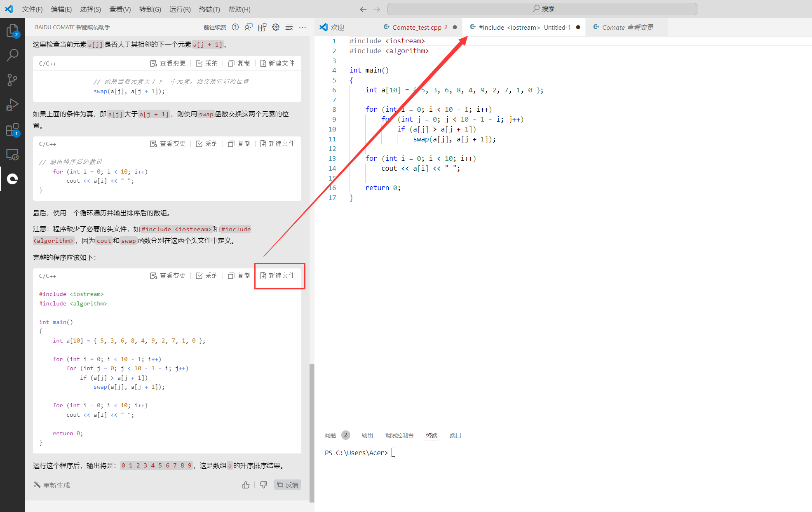Click 采纳 in the full program code block
The width and height of the screenshot is (812, 512).
tap(207, 275)
